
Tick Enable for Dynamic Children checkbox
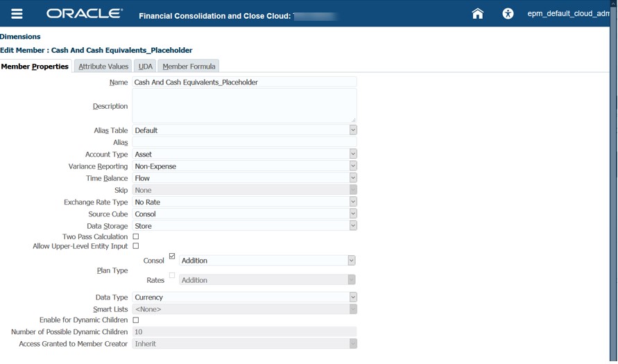pyautogui.click(x=136, y=320)
